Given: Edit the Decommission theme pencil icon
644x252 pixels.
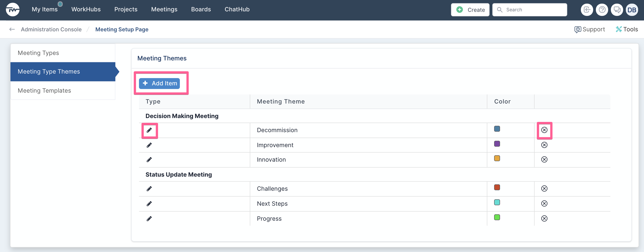Looking at the screenshot, I should point(149,130).
